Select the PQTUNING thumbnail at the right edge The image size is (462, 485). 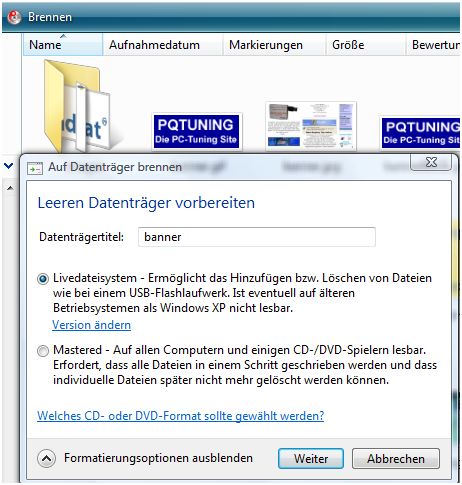pos(421,132)
